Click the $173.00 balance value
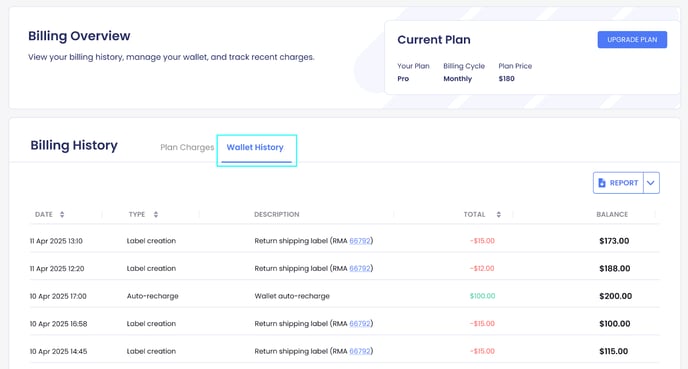Image resolution: width=688 pixels, height=369 pixels. [614, 241]
